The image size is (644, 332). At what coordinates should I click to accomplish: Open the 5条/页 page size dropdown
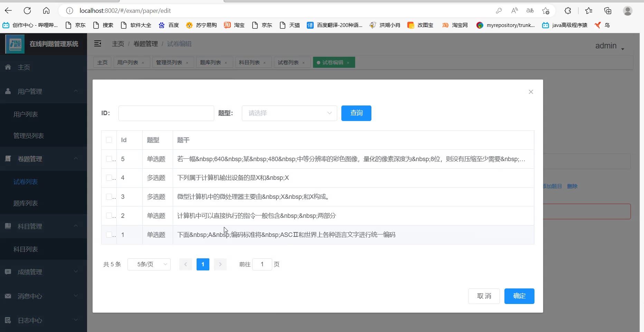coord(149,264)
